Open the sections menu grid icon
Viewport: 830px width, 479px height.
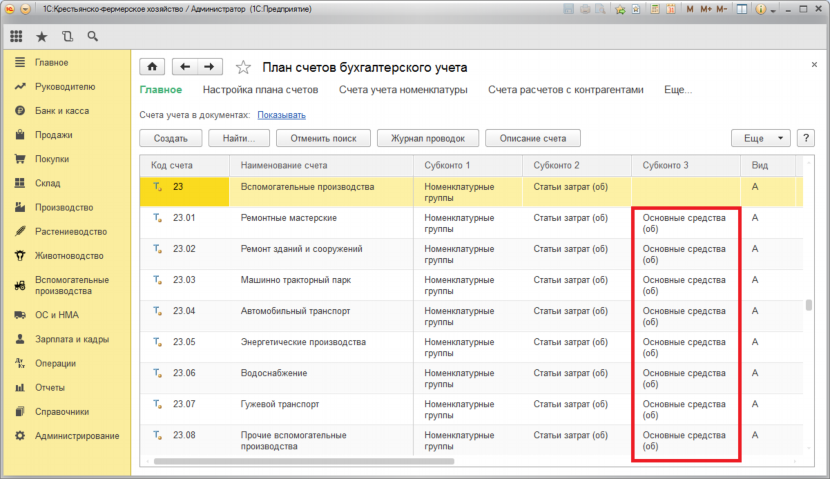tap(16, 36)
